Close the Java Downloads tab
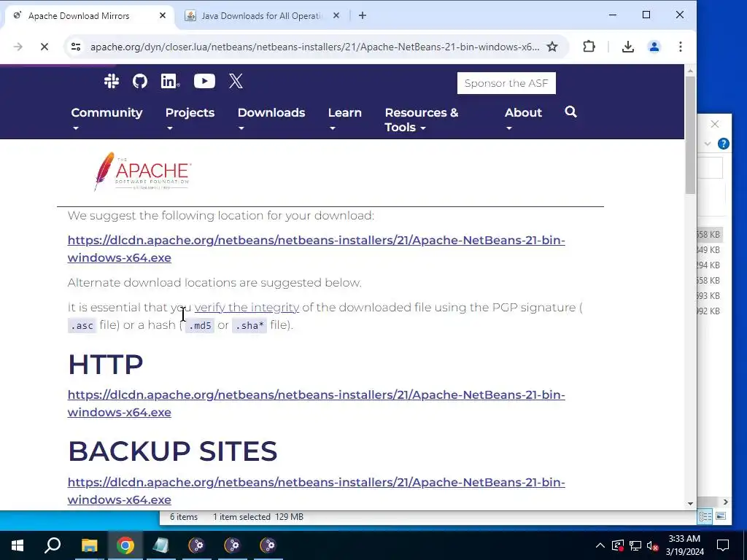This screenshot has height=560, width=747. (x=336, y=16)
